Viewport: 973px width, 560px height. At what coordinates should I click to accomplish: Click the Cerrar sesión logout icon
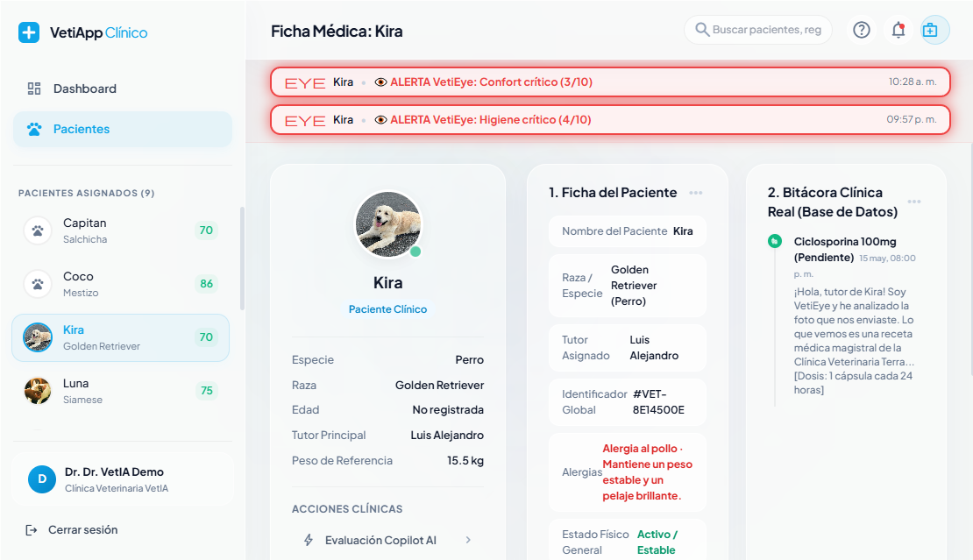click(x=31, y=529)
